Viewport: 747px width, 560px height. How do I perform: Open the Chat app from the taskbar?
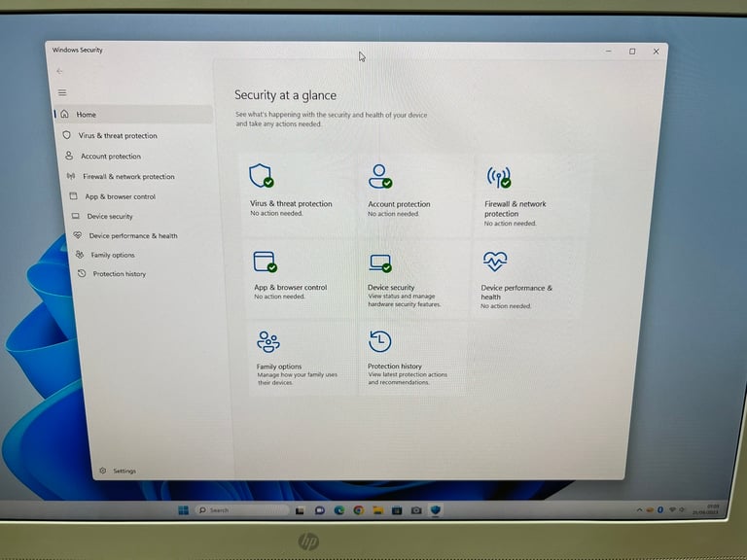click(320, 510)
